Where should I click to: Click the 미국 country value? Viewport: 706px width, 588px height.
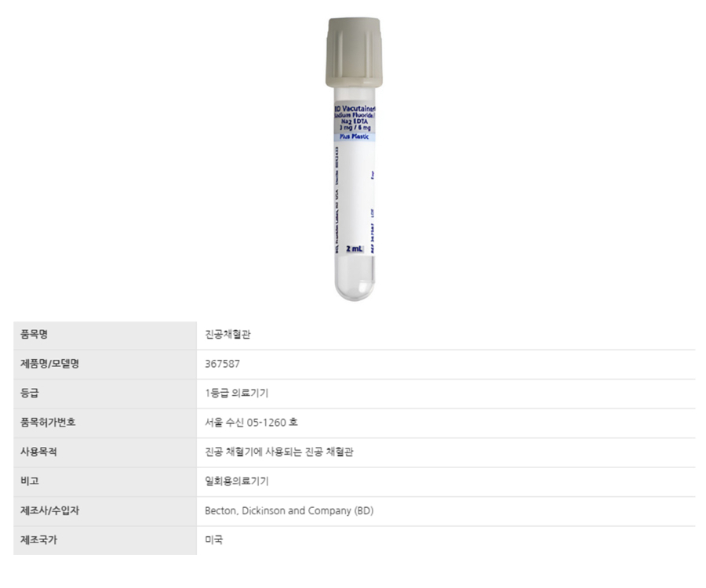coord(214,540)
